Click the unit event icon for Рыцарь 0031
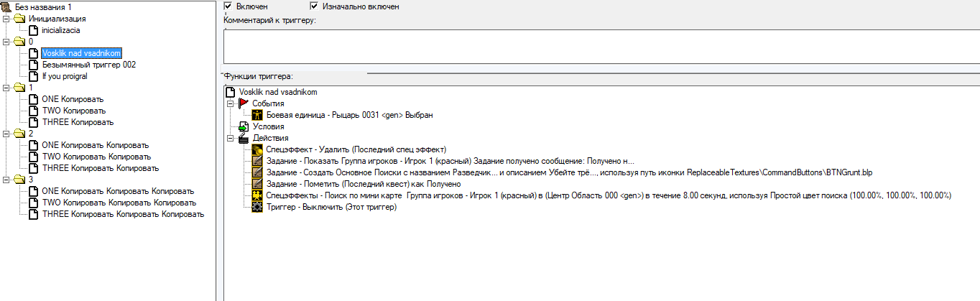 257,115
